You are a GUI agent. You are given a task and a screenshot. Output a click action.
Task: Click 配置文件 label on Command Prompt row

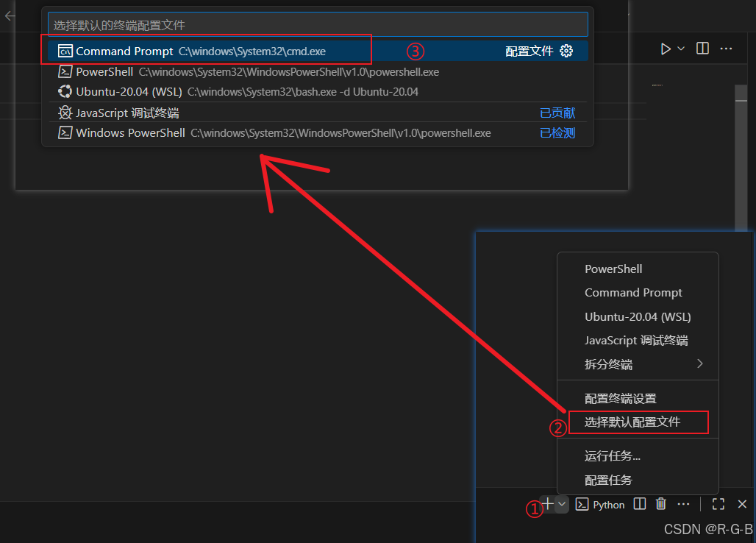(529, 51)
